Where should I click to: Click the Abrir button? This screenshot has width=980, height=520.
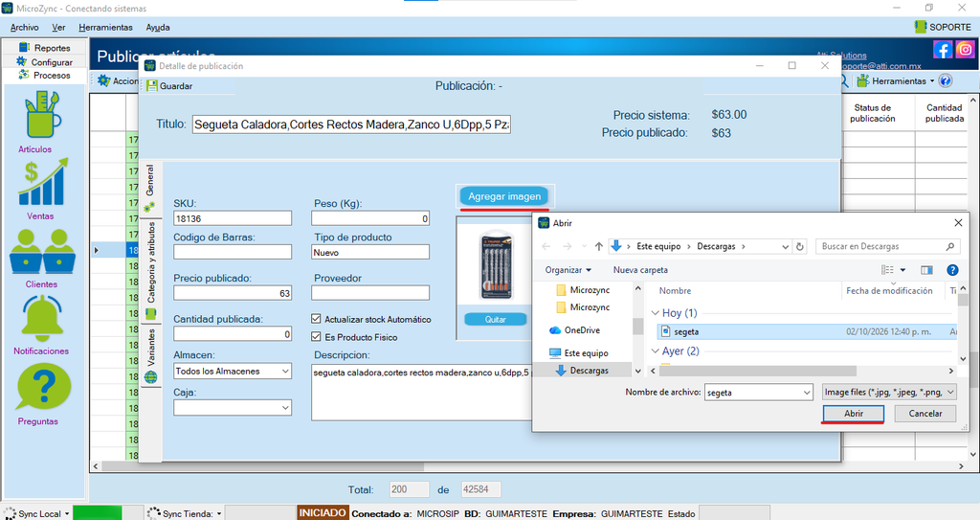pos(853,414)
